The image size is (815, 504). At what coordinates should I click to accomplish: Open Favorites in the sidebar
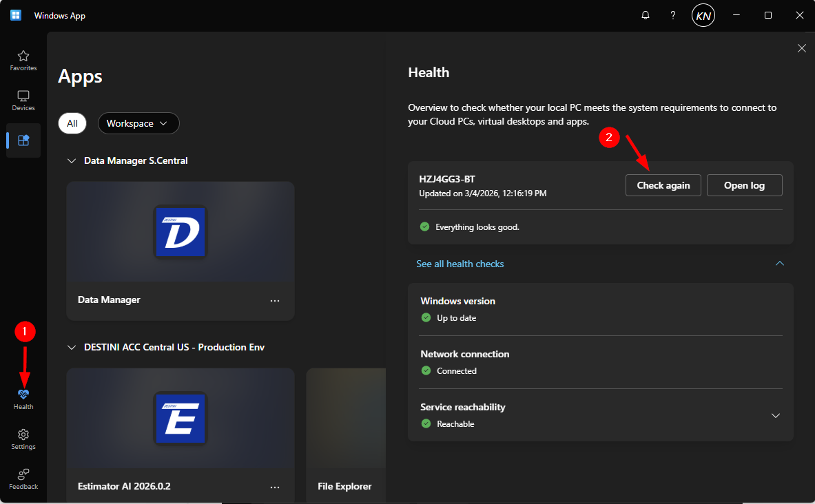point(23,61)
